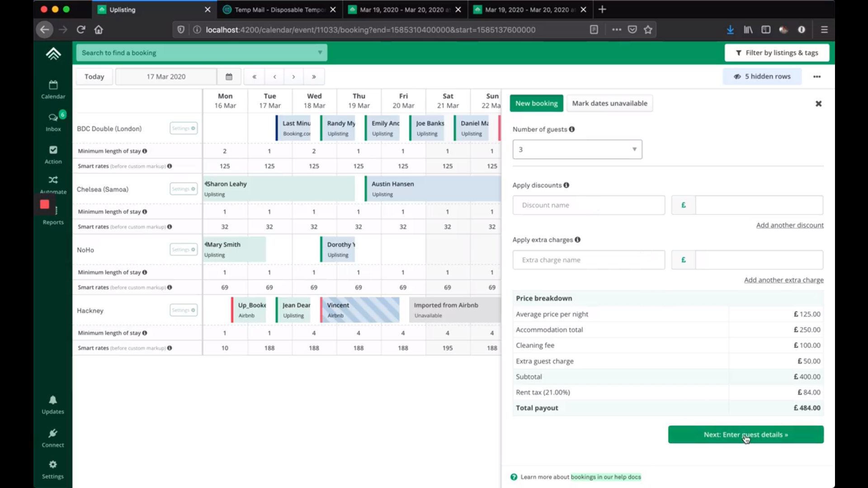Open the Automate section
868x488 pixels.
click(53, 183)
